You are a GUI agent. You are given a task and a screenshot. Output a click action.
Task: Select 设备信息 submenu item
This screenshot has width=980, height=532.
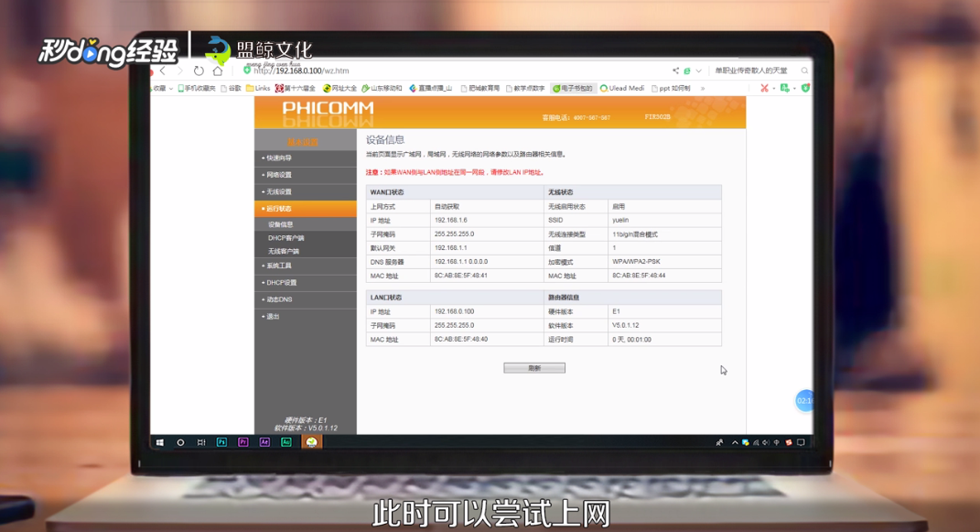(281, 224)
